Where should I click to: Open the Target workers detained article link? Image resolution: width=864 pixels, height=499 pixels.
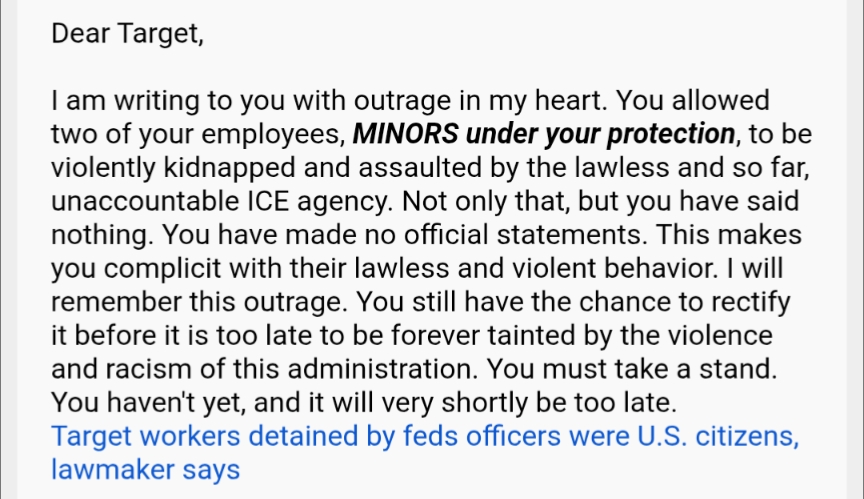pos(300,437)
